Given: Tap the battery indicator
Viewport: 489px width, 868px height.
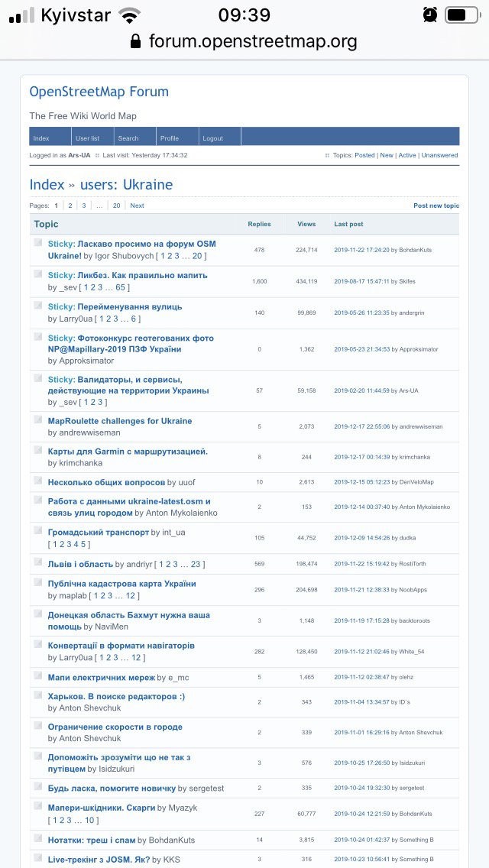Looking at the screenshot, I should tap(462, 15).
